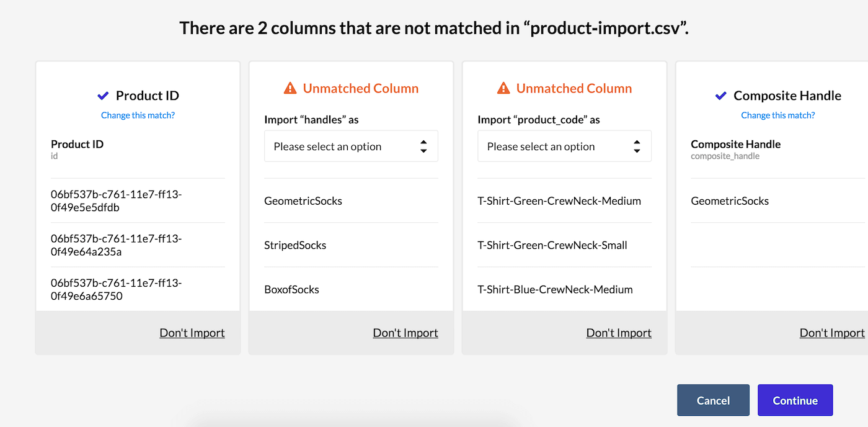This screenshot has width=868, height=427.
Task: Expand options for importing the handles column
Action: (351, 146)
